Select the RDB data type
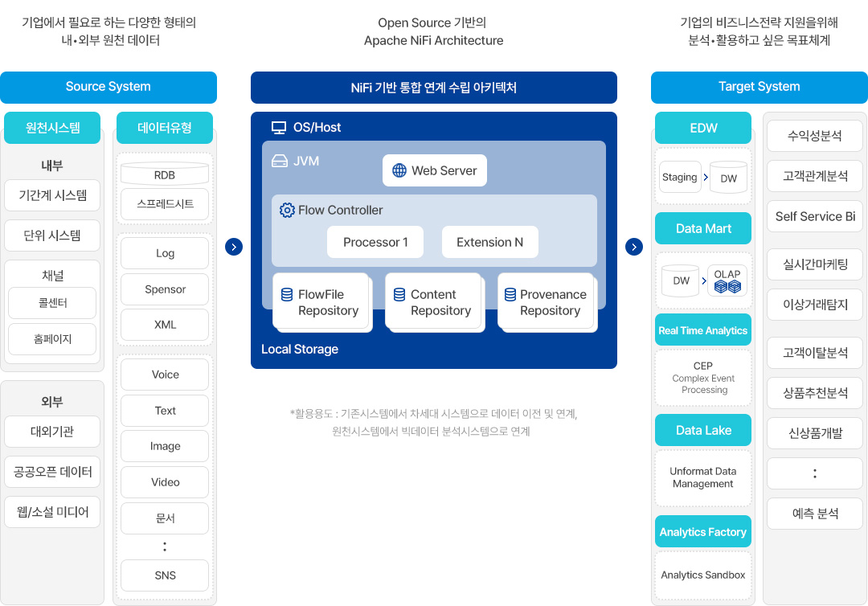868x606 pixels. click(165, 174)
